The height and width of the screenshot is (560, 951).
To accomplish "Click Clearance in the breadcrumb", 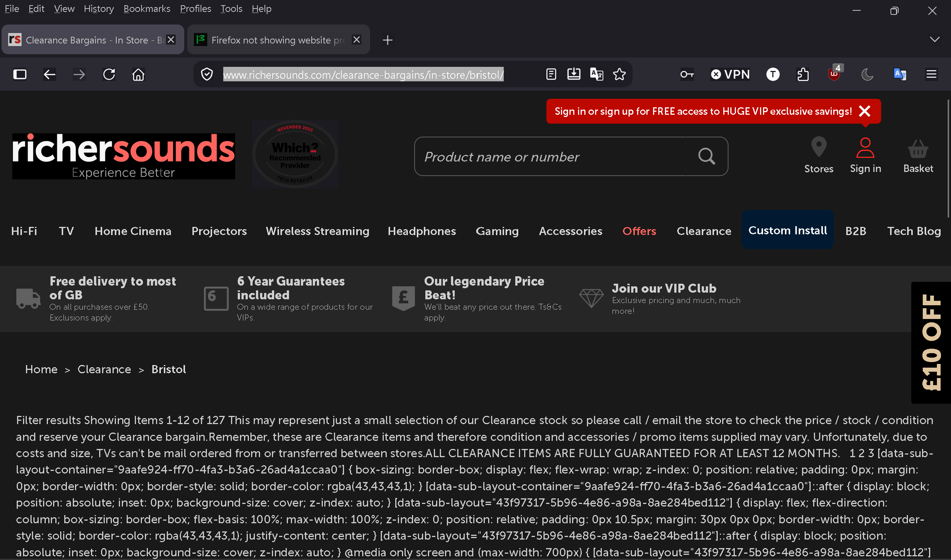I will (104, 369).
